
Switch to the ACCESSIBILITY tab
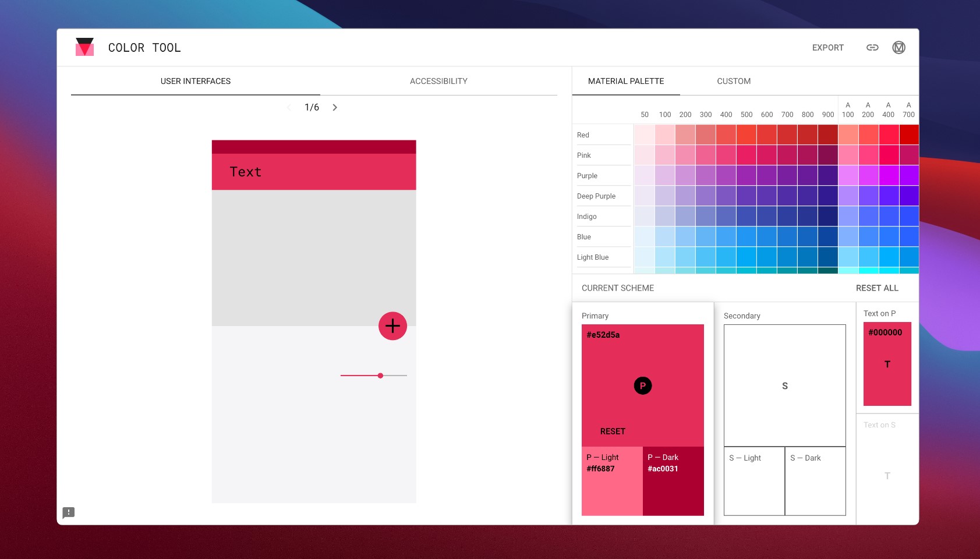pyautogui.click(x=438, y=81)
